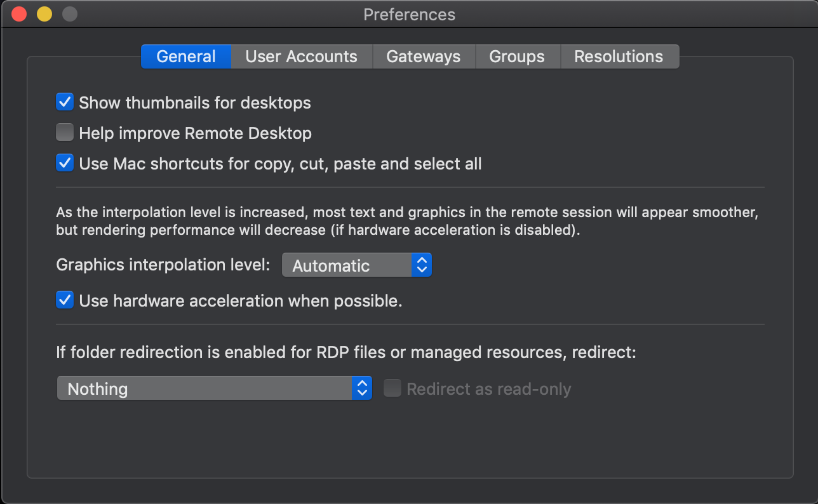
Task: Click the Show thumbnails for desktops label
Action: coord(194,102)
